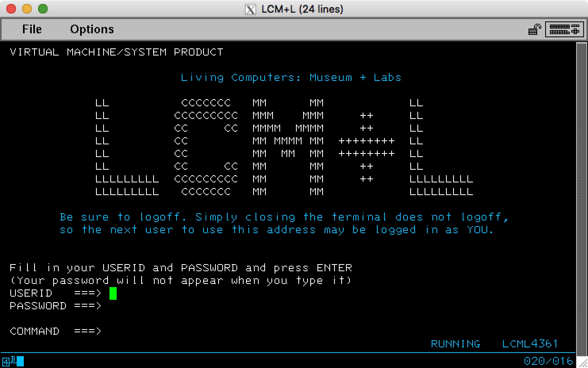
Task: Click the 'Be sure to logoff' warning line
Action: click(284, 217)
